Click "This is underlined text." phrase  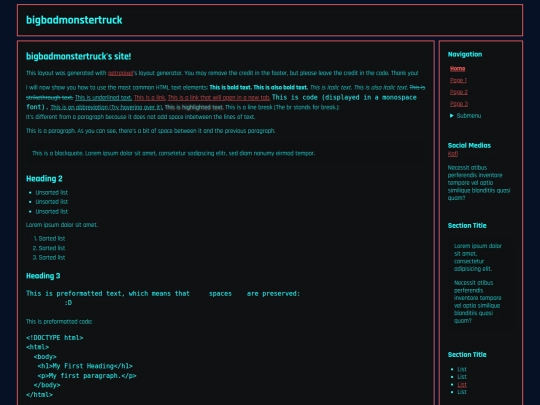(103, 97)
